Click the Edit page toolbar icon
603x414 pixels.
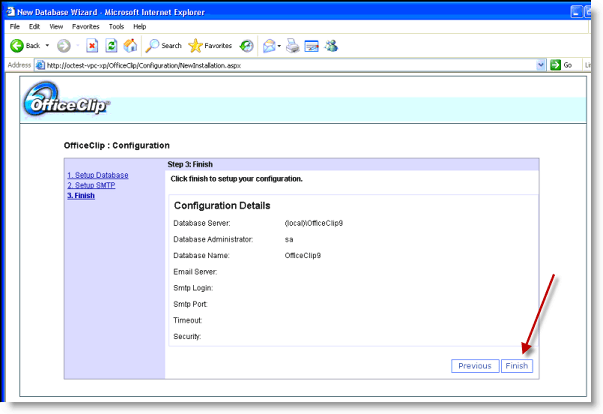311,46
